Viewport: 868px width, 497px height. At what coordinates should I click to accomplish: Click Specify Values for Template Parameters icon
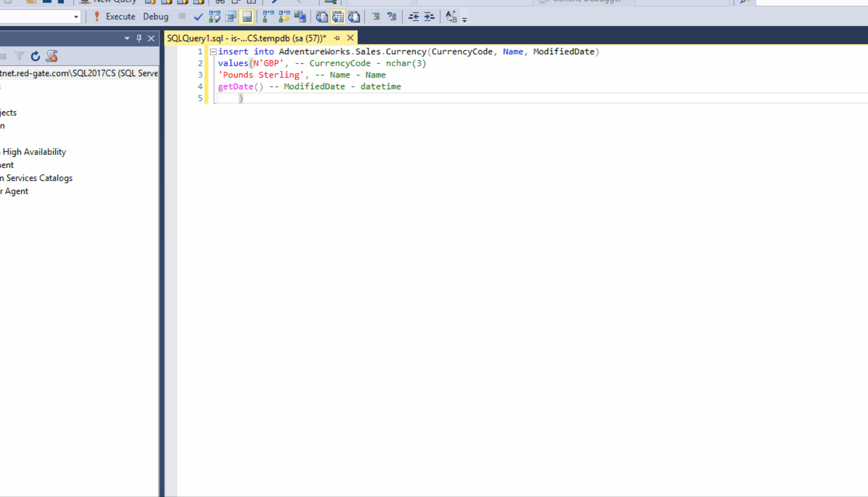[x=451, y=17]
